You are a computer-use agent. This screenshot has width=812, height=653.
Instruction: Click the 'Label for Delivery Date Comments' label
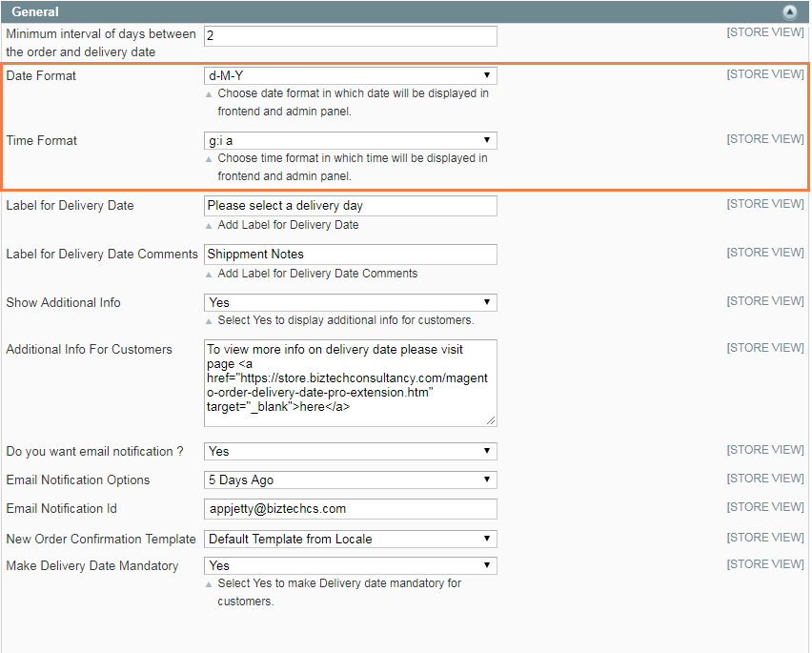pyautogui.click(x=102, y=255)
